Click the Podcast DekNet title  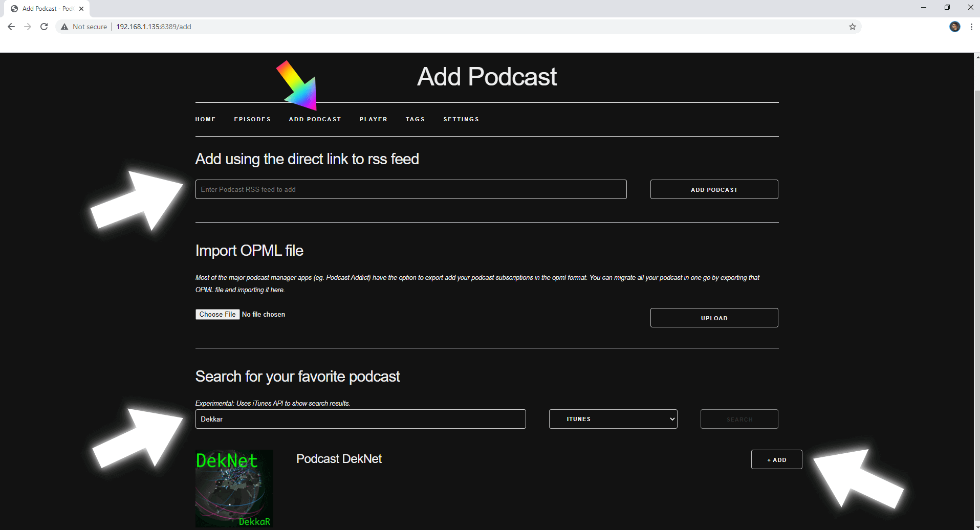[339, 459]
